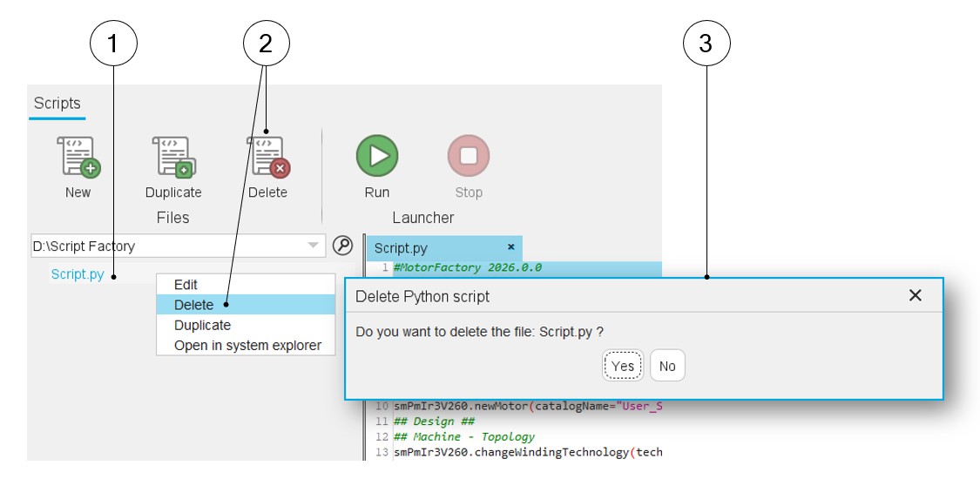
Task: Click the Delete Python script title bar
Action: pyautogui.click(x=610, y=296)
